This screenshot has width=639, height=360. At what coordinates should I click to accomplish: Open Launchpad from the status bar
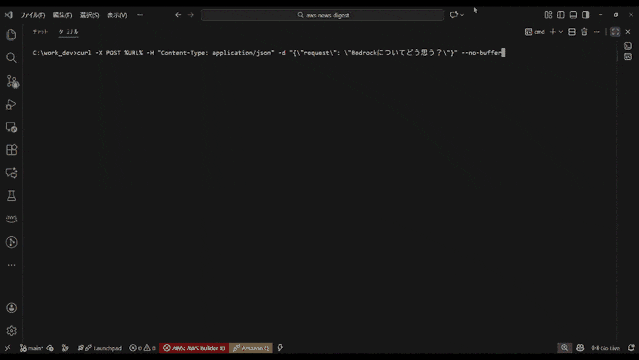[100, 348]
